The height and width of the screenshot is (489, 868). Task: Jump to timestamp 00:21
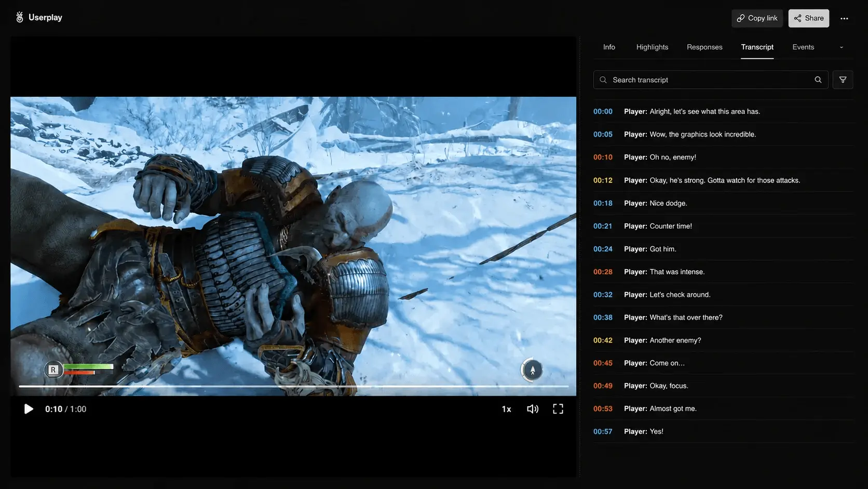(x=603, y=226)
